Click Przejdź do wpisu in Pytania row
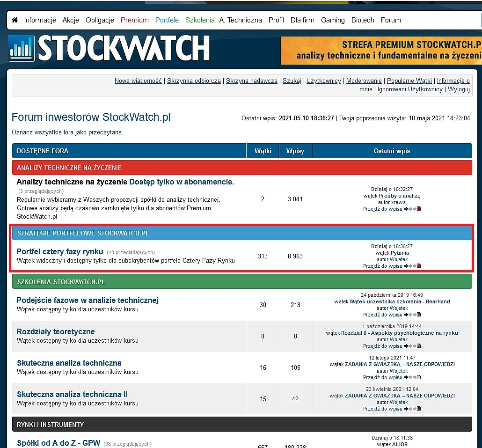This screenshot has width=482, height=448. pos(383,266)
